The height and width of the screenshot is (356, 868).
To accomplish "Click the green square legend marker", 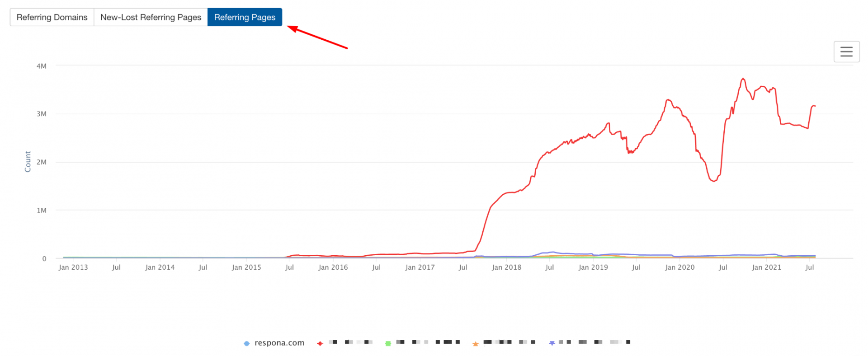I will pos(388,344).
